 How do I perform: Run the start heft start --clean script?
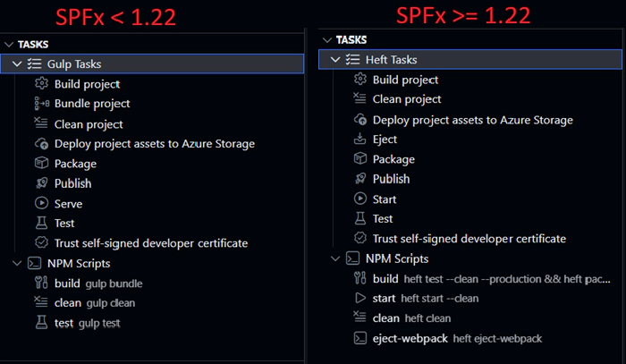pos(426,298)
